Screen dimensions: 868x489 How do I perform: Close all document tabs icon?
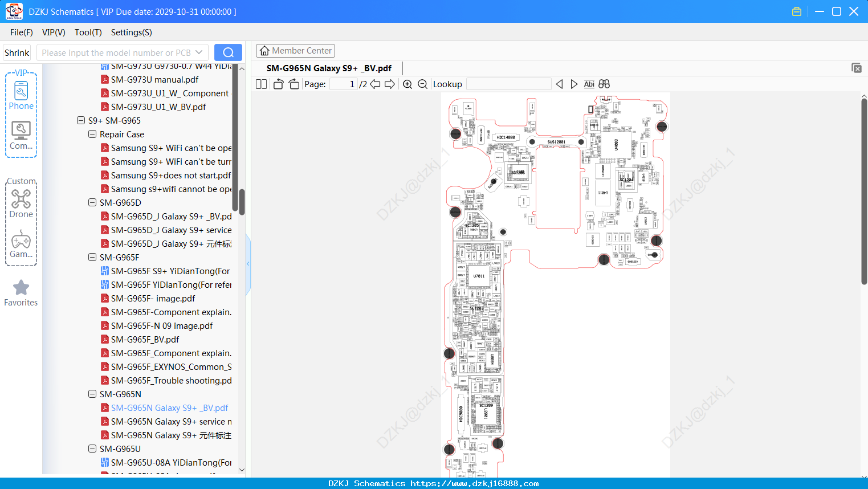tap(856, 68)
